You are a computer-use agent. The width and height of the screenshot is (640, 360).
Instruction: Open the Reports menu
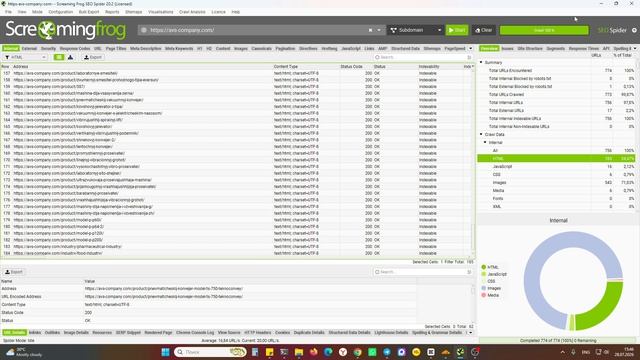pyautogui.click(x=112, y=12)
